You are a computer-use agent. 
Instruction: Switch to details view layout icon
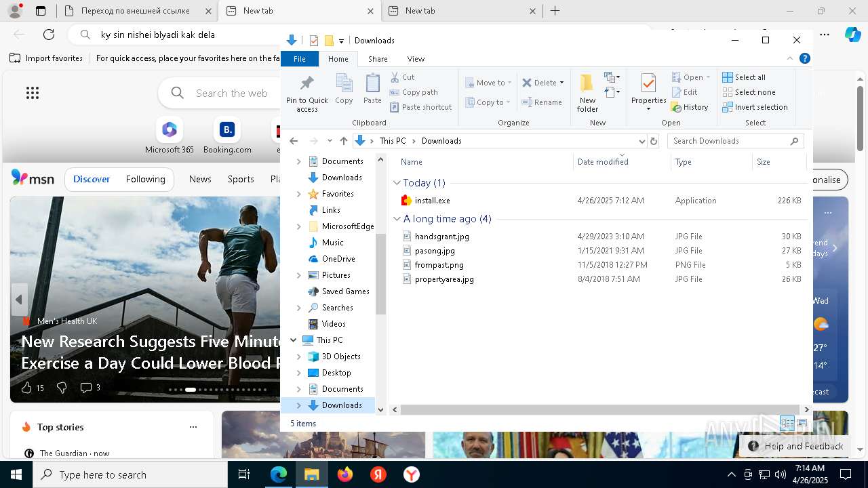pyautogui.click(x=787, y=424)
